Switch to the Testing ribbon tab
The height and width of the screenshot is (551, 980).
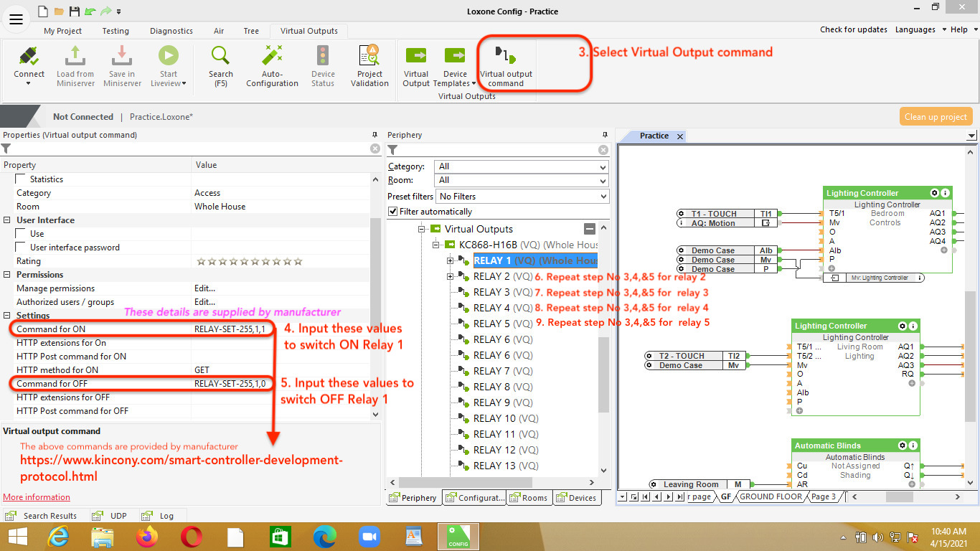pos(115,31)
